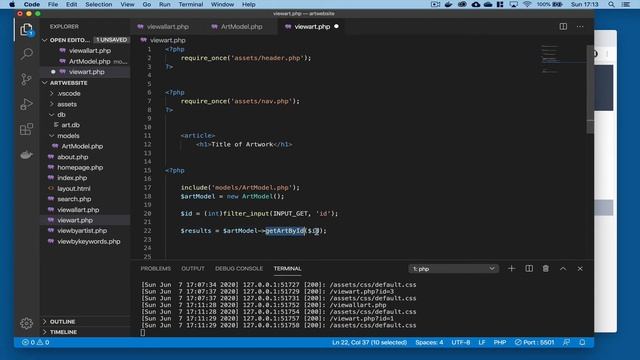The image size is (640, 360).
Task: Open index.php in the explorer
Action: point(85,178)
